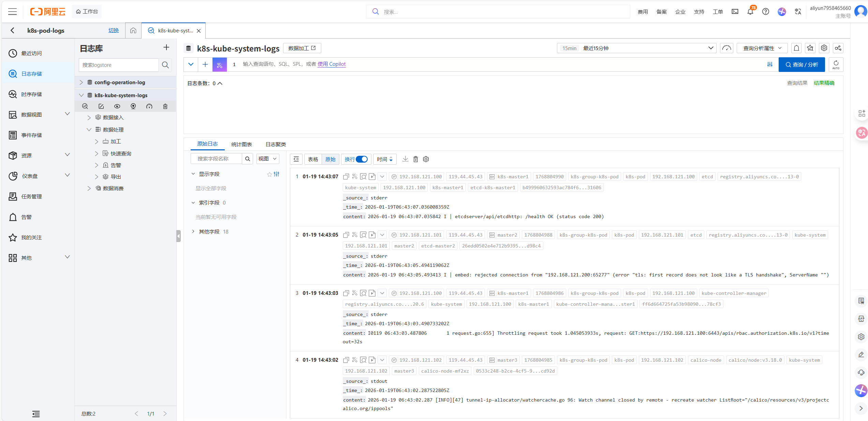
Task: Click the share icon at top right
Action: [838, 48]
